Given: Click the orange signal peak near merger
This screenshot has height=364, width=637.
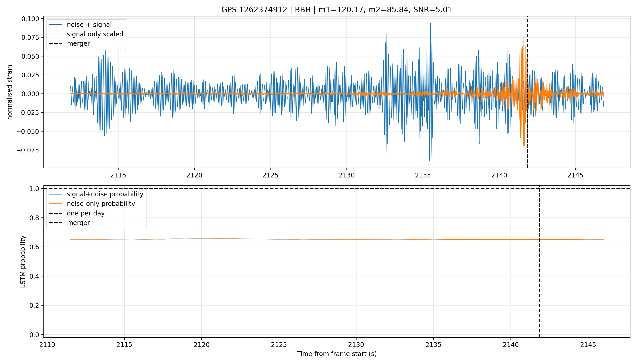Looking at the screenshot, I should pos(524,34).
